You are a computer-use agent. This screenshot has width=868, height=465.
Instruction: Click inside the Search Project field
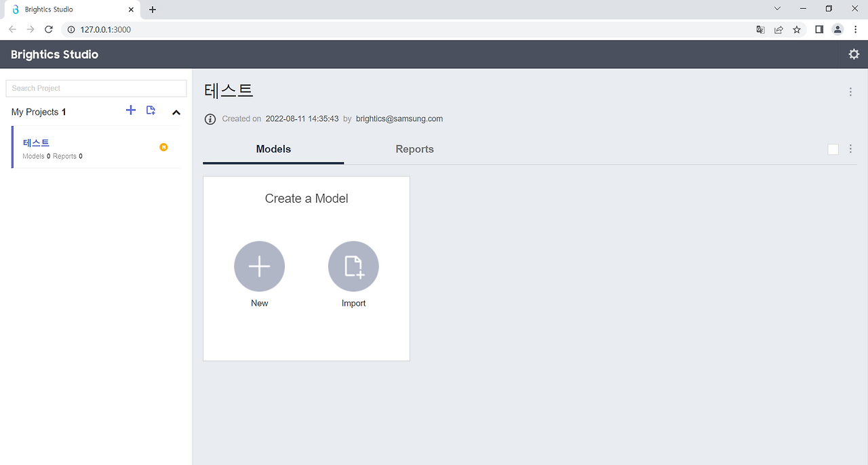point(96,88)
